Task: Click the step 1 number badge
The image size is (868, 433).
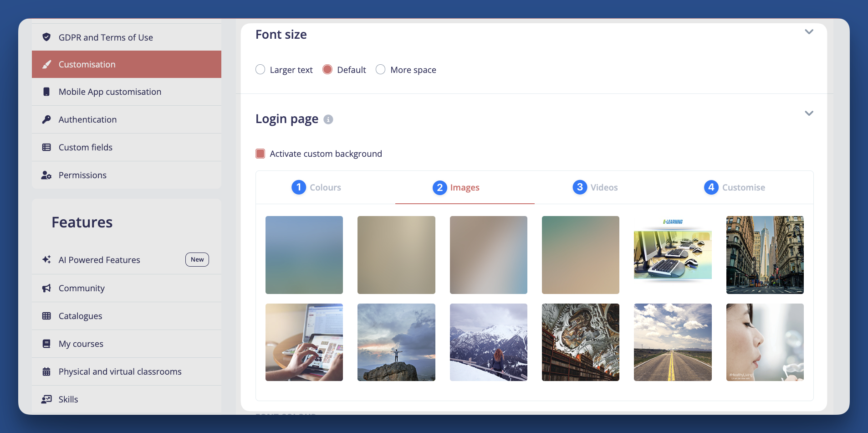Action: tap(299, 187)
